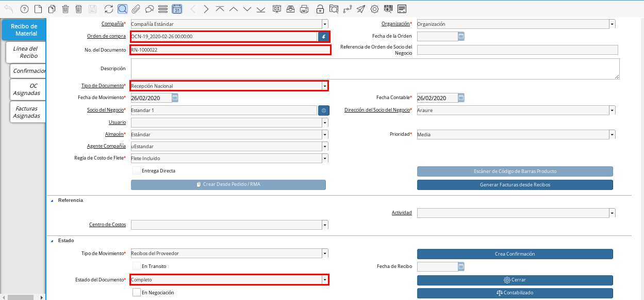The image size is (644, 300).
Task: Expand the Compañía dropdown
Action: pos(325,24)
